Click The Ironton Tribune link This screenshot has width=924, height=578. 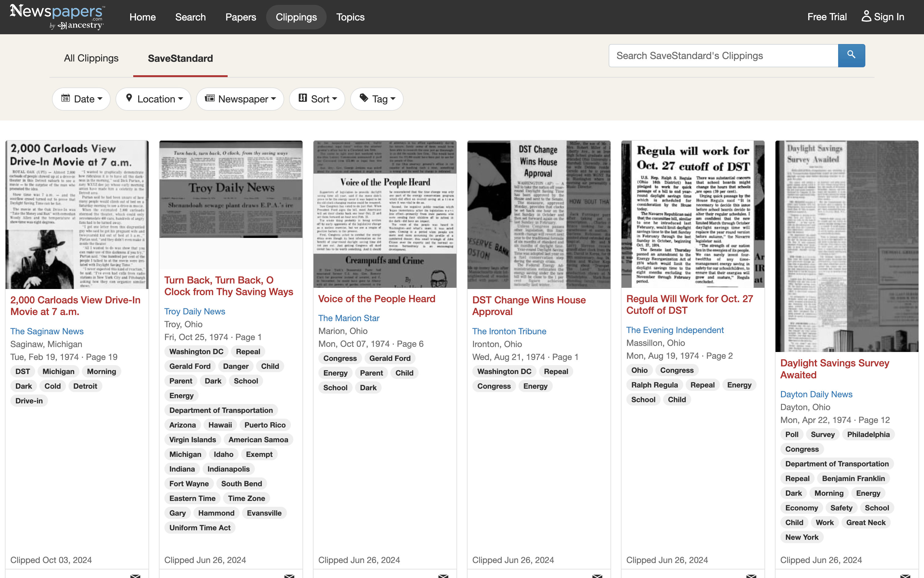pos(509,332)
